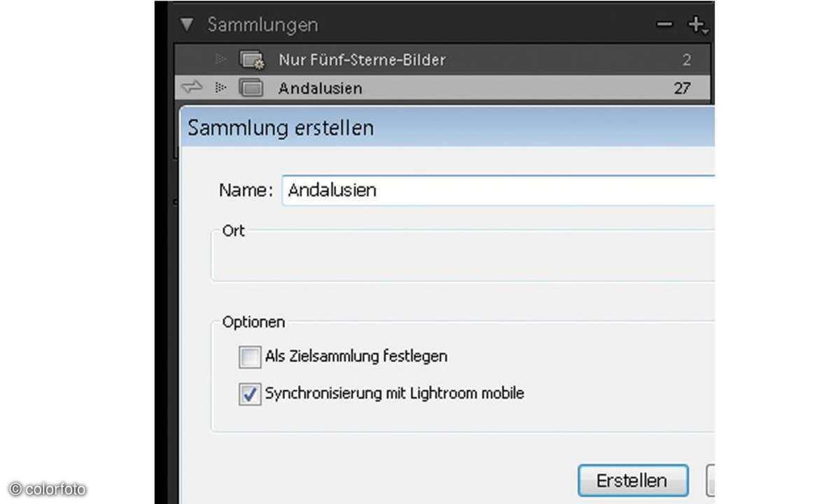Click the partially visible button right of Erstellen
Viewport: 840px width, 504px height.
(x=710, y=481)
